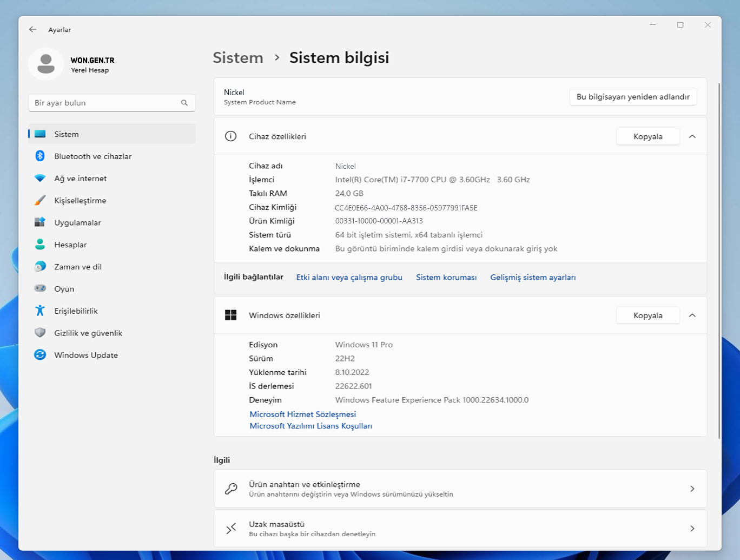Click Bu bilgisayarı yeniden adlandır button

click(633, 97)
